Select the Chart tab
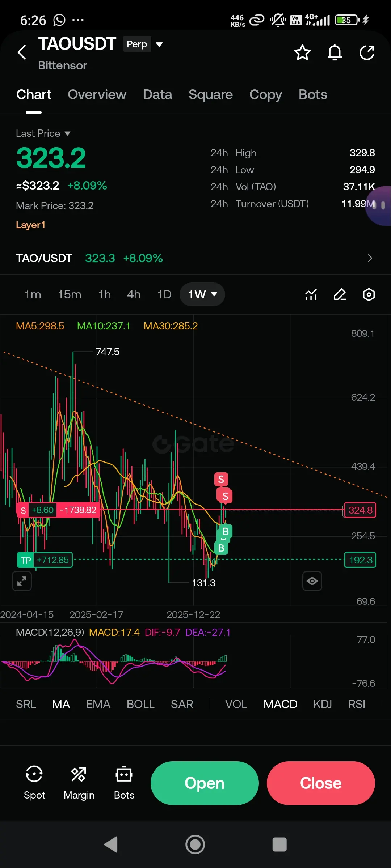Image resolution: width=391 pixels, height=868 pixels. pos(34,95)
